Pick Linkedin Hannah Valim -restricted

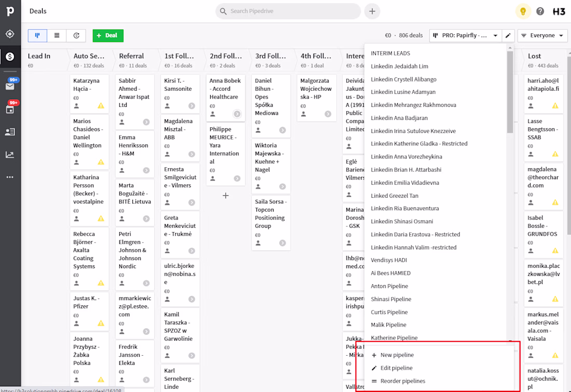(414, 247)
